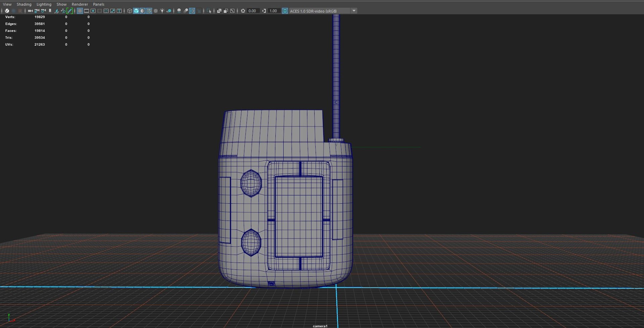Click the camera Bookmarks icon

[x=50, y=11]
